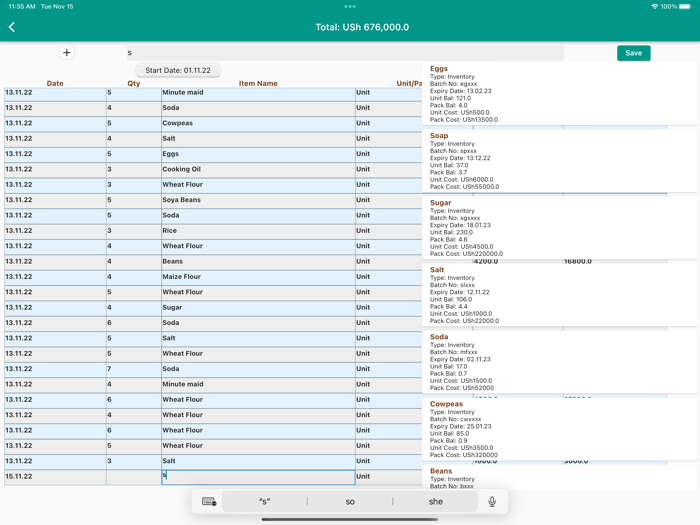Viewport: 700px width, 525px height.
Task: Tap the "s" keyboard suggestion
Action: pos(264,501)
